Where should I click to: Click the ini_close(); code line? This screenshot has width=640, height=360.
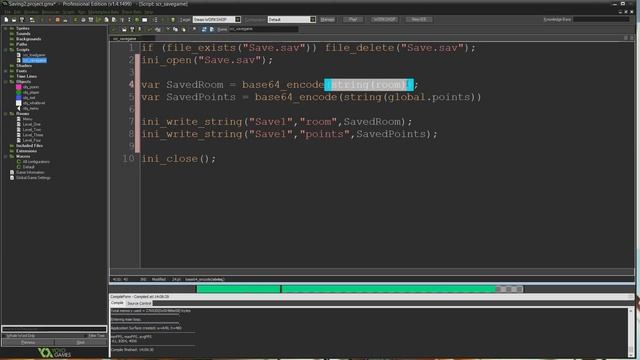pos(178,159)
